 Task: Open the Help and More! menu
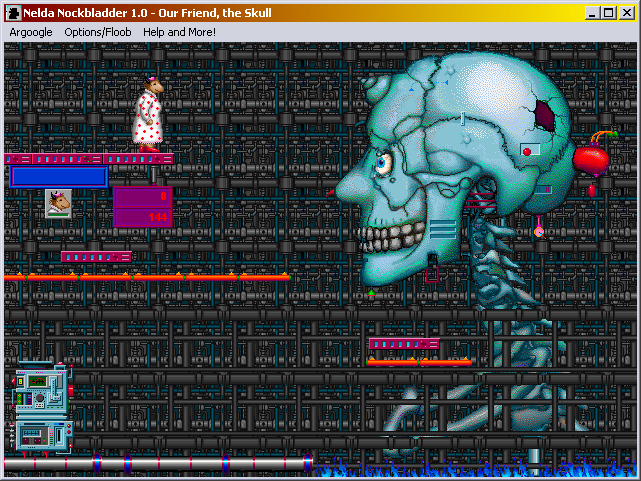(179, 32)
